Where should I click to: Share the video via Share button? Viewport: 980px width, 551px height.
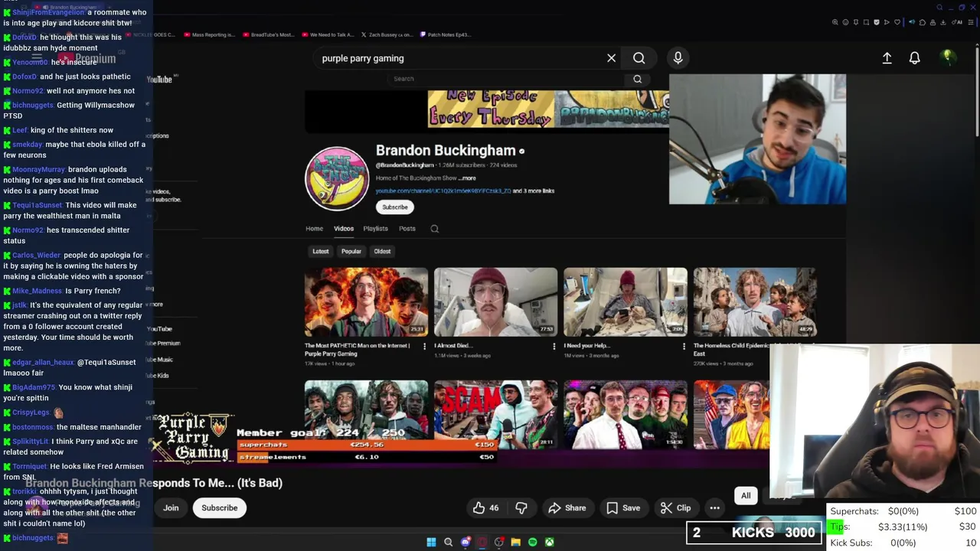click(567, 507)
